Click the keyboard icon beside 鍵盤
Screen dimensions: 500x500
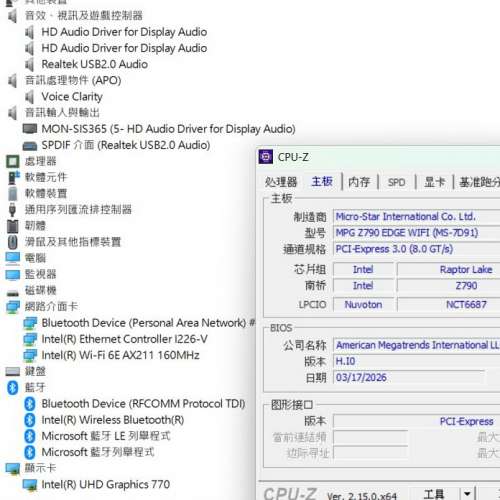point(13,371)
